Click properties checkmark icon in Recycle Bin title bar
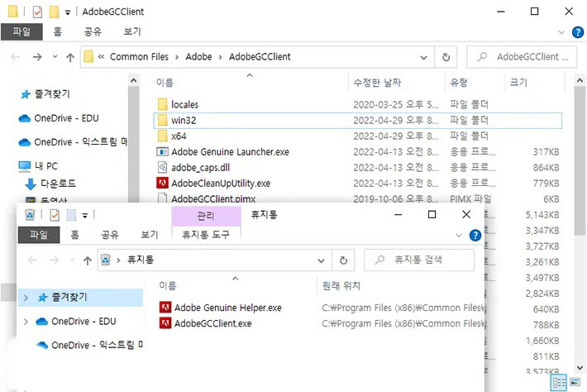Screen dimensions: 587x392 (55, 215)
